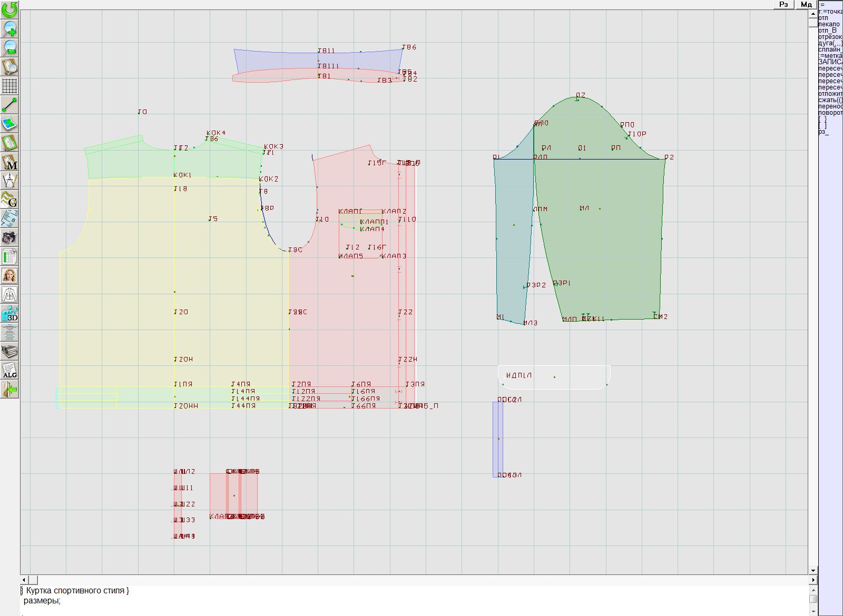The height and width of the screenshot is (616, 843).
Task: Select the line segment tool icon
Action: click(9, 105)
